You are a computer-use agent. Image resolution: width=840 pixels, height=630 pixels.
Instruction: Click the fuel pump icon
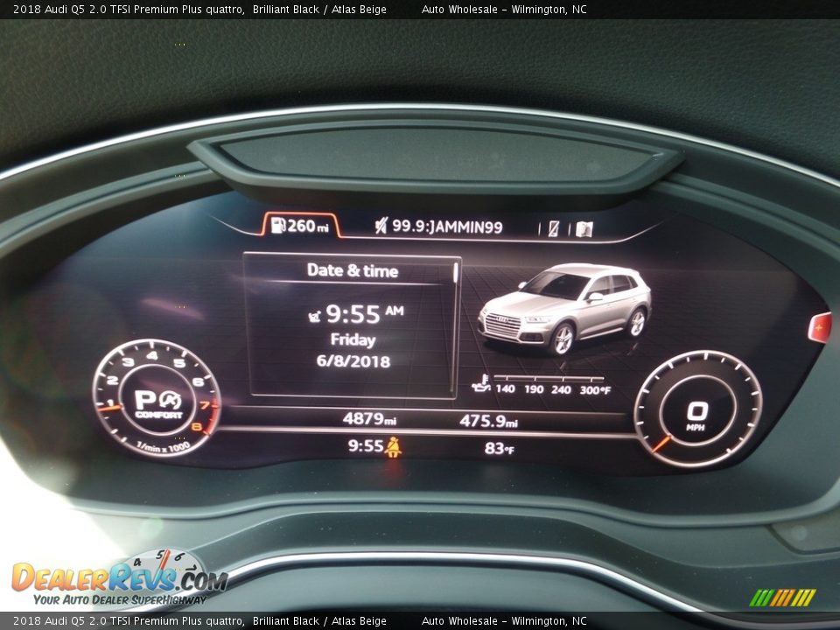click(278, 226)
